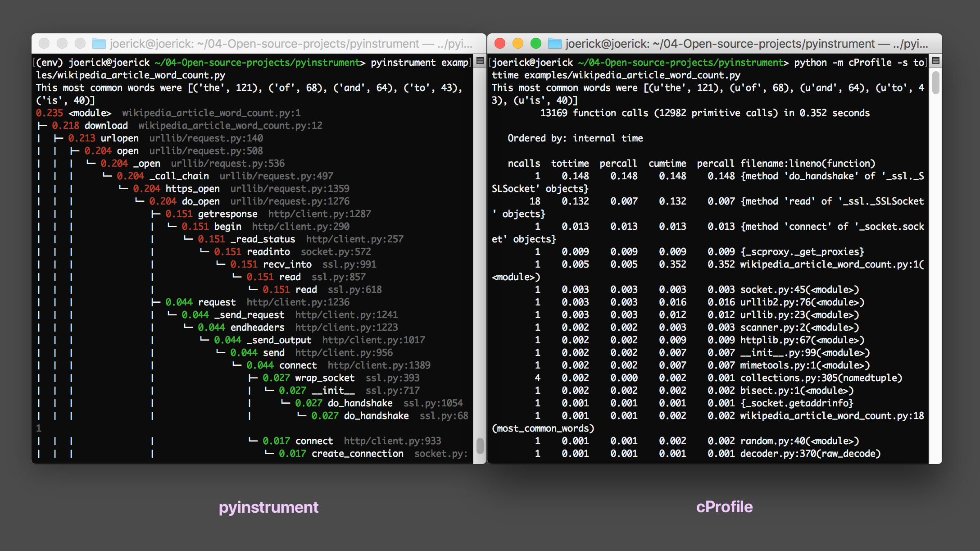Click the split-pane icon in the left terminal
Image resolution: width=980 pixels, height=551 pixels.
(480, 60)
